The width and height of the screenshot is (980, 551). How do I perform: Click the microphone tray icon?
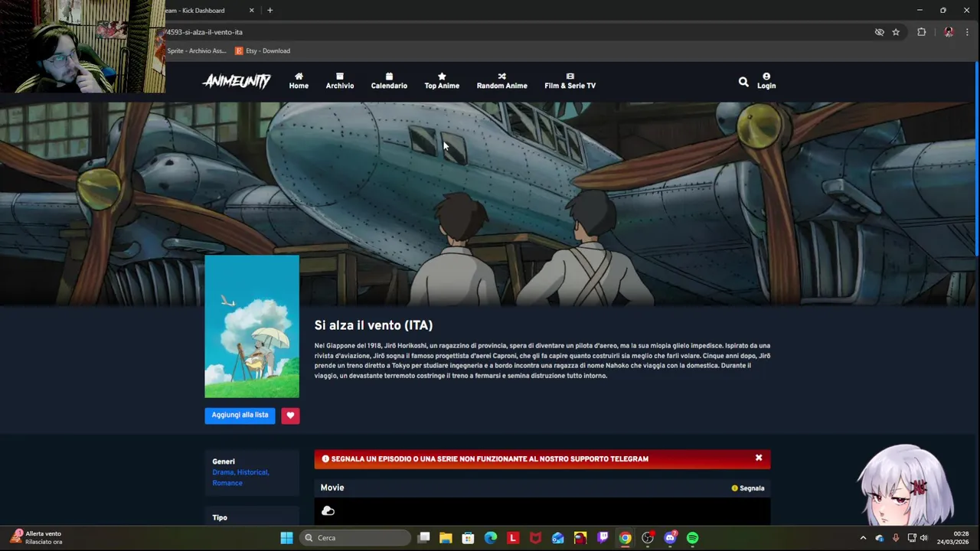click(x=896, y=538)
